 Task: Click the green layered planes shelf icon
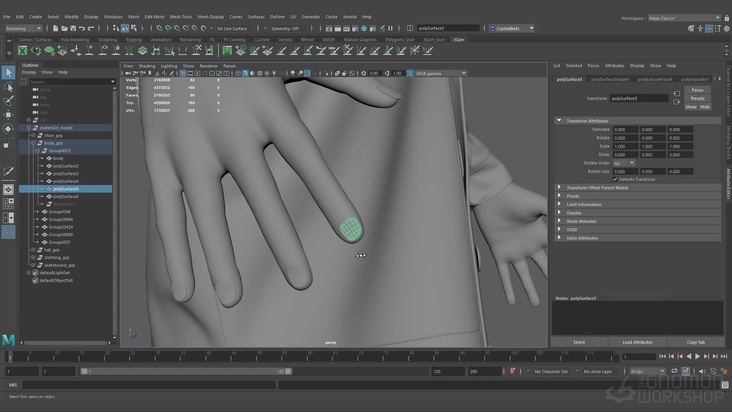(142, 50)
